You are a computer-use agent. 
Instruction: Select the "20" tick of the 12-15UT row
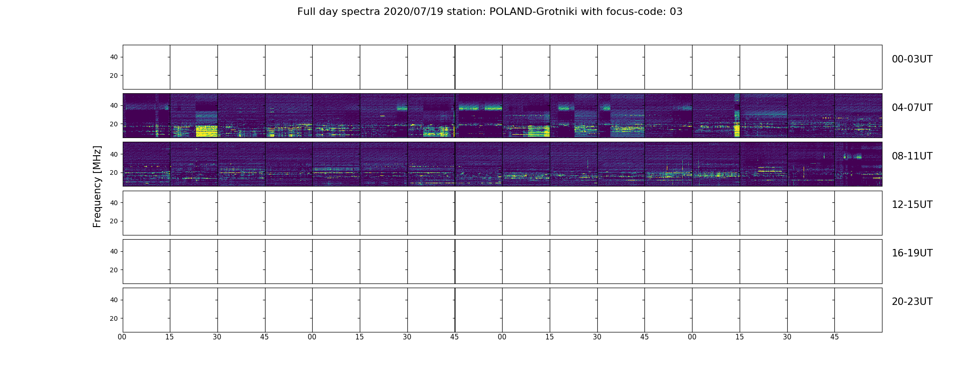tap(113, 221)
